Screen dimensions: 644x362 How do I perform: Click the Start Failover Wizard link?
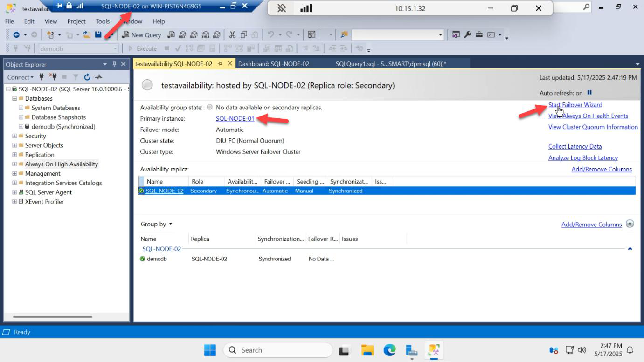(575, 105)
